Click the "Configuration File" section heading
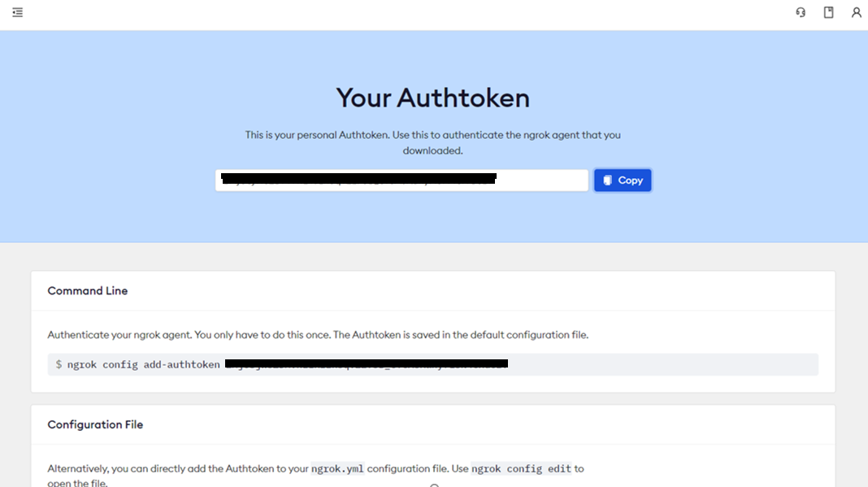The width and height of the screenshot is (868, 487). (x=95, y=425)
